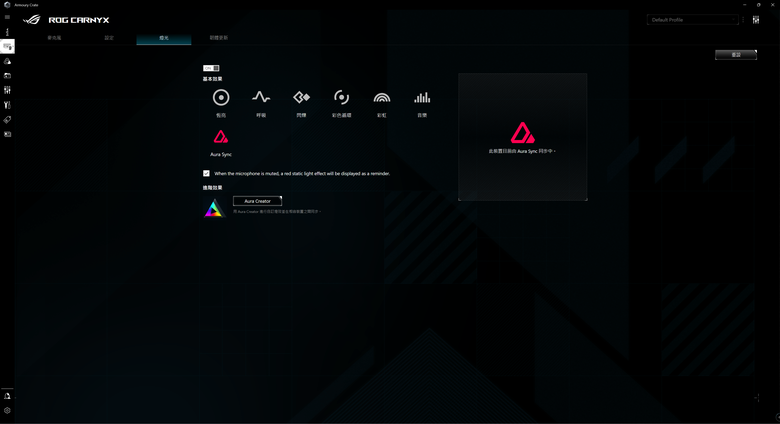Open the settings gear at sidebar bottom
This screenshot has width=780, height=424.
click(x=7, y=411)
